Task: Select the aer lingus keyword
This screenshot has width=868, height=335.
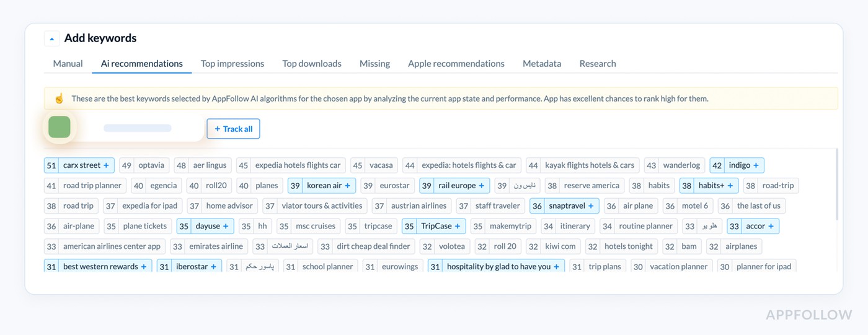Action: tap(203, 165)
